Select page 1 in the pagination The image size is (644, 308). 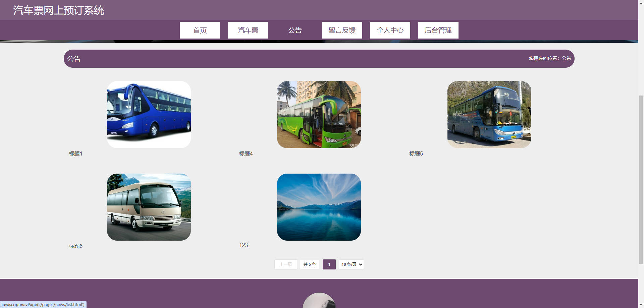tap(329, 264)
